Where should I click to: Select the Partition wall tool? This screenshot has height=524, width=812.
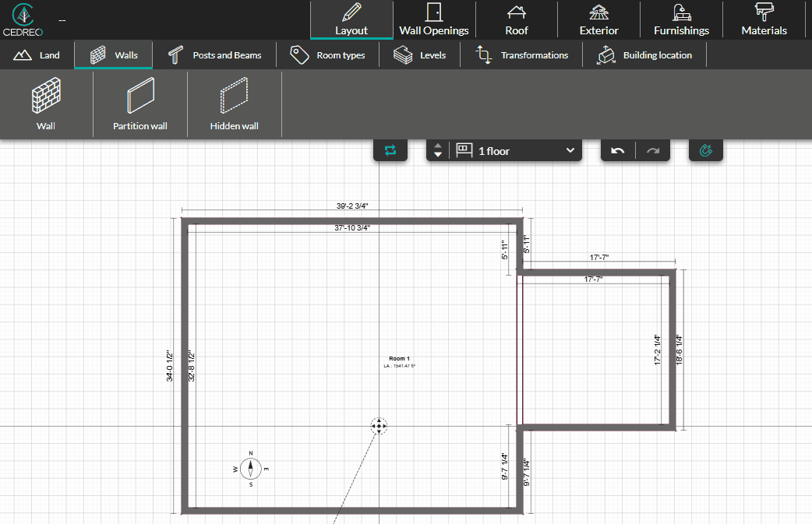pyautogui.click(x=140, y=105)
